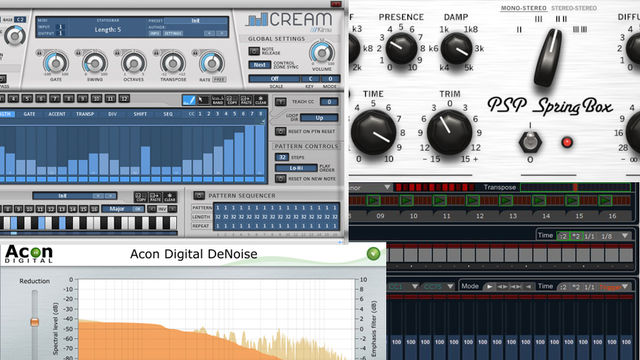Image resolution: width=640 pixels, height=360 pixels.
Task: Click the next preset arrow in Cream display
Action: (x=221, y=33)
